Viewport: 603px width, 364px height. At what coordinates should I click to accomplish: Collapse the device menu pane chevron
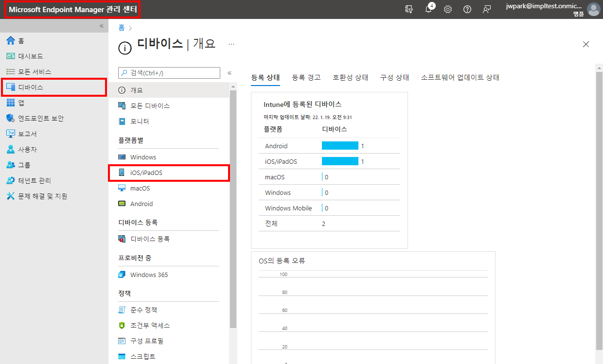pyautogui.click(x=230, y=73)
